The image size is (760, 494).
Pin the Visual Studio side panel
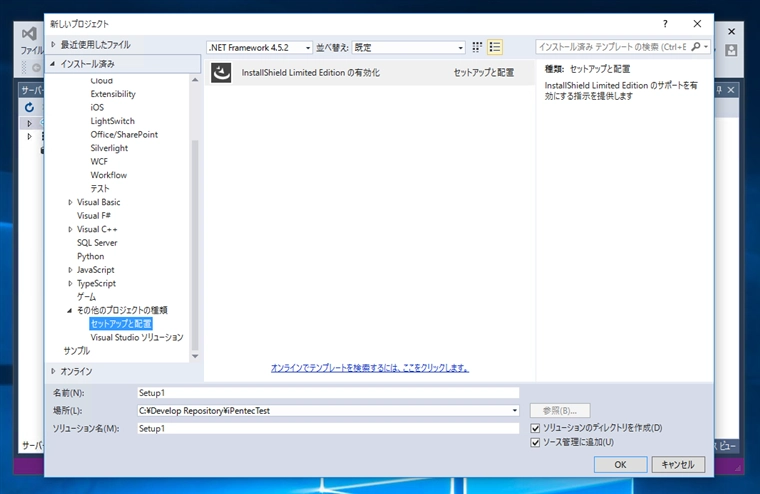[x=719, y=90]
